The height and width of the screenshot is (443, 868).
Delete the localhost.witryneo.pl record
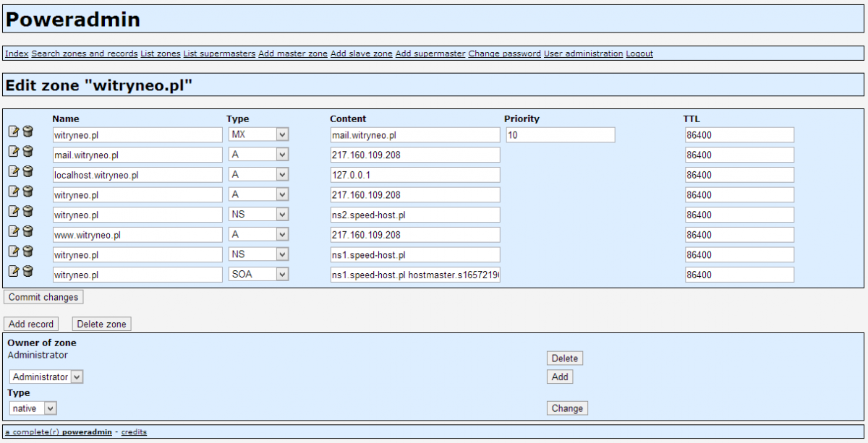pos(27,171)
